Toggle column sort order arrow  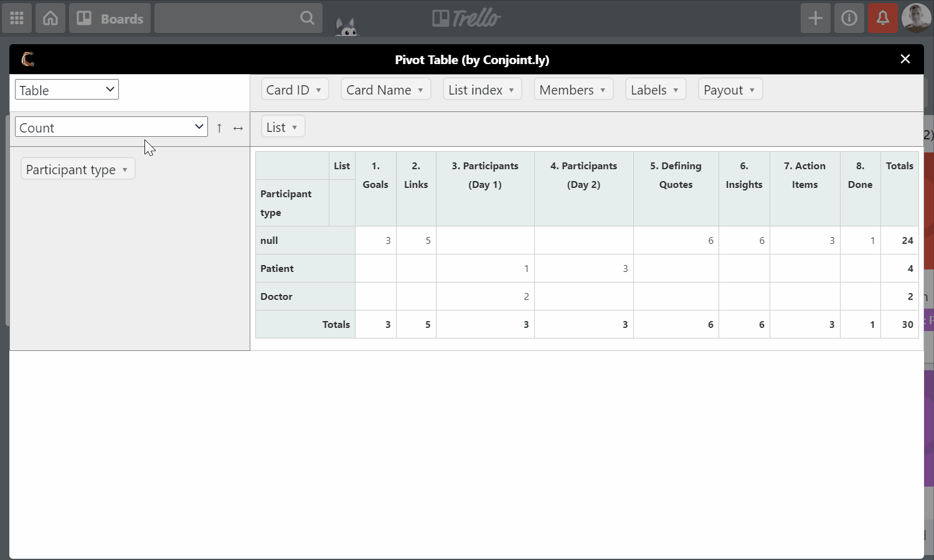tap(238, 128)
